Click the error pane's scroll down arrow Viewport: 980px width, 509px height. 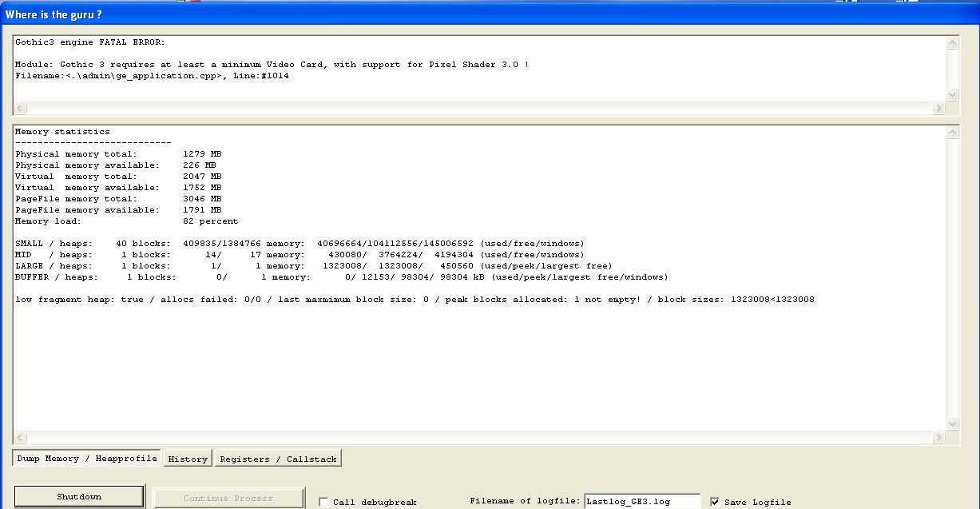point(952,94)
